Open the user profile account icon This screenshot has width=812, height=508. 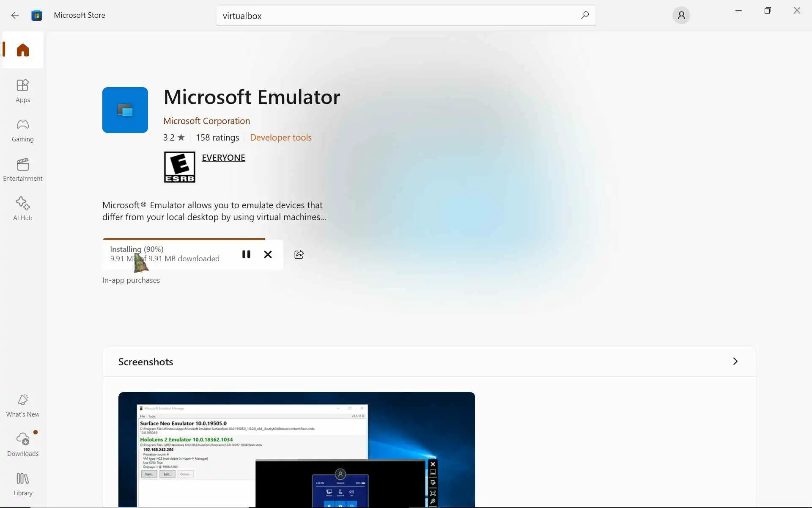pyautogui.click(x=681, y=16)
